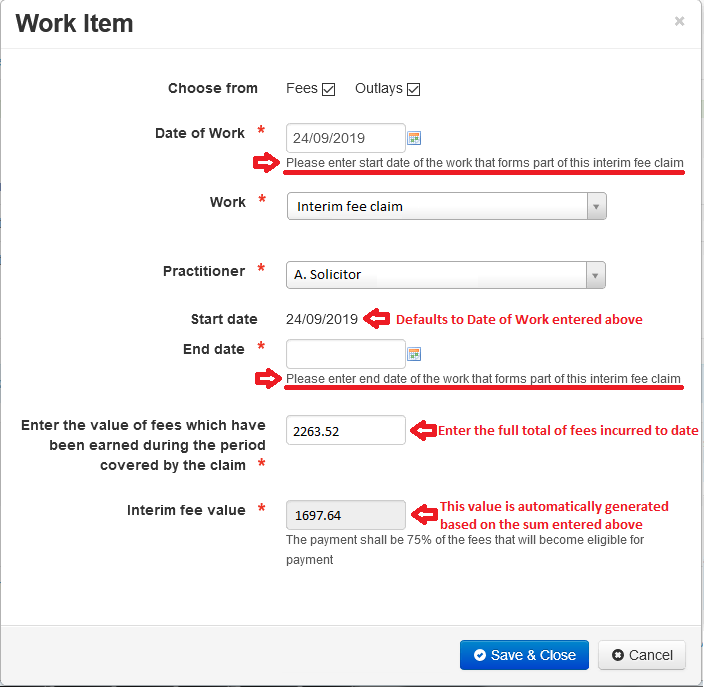This screenshot has width=704, height=688.
Task: Click the checkmark icon on Save & Close
Action: click(x=480, y=655)
